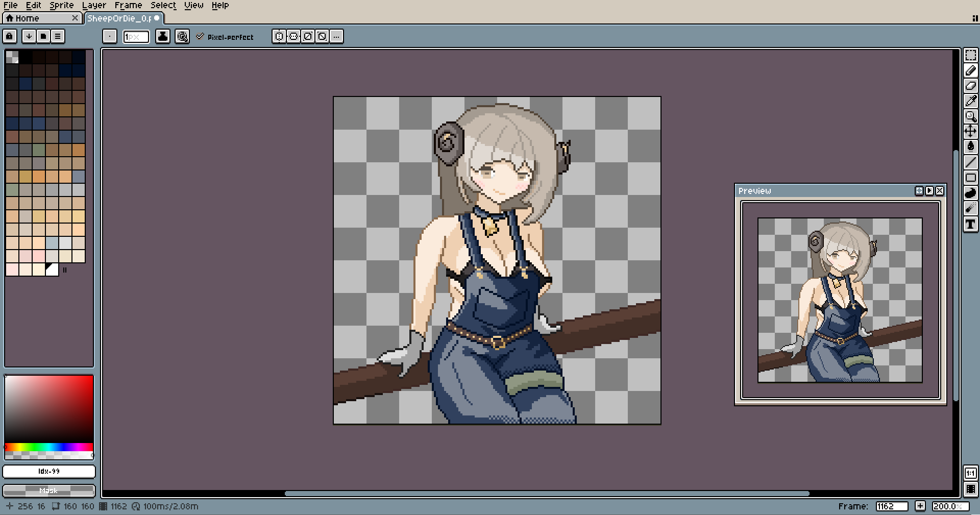
Task: Select the Line tool
Action: coord(970,163)
